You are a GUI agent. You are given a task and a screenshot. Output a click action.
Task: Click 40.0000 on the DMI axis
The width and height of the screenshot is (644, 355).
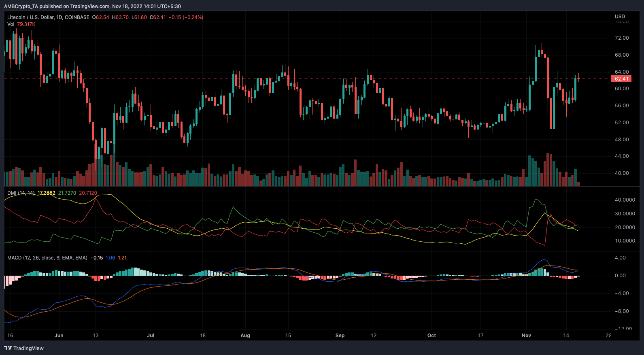pyautogui.click(x=625, y=200)
